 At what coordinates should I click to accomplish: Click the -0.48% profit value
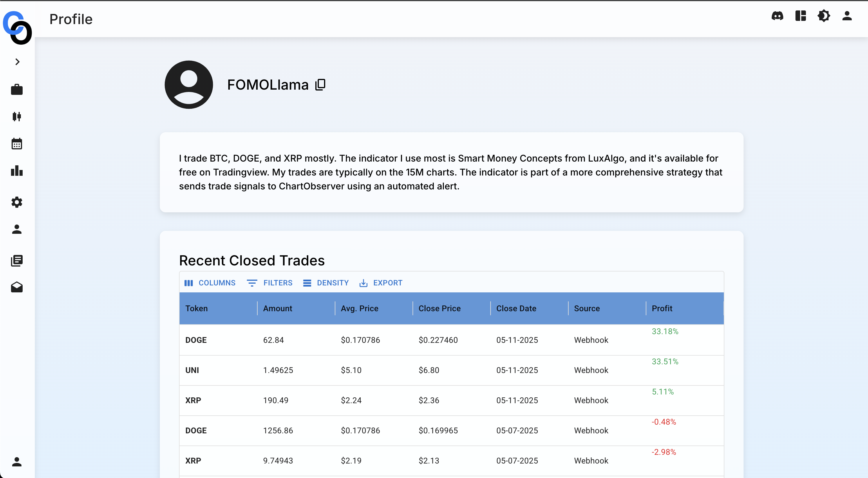(x=663, y=422)
